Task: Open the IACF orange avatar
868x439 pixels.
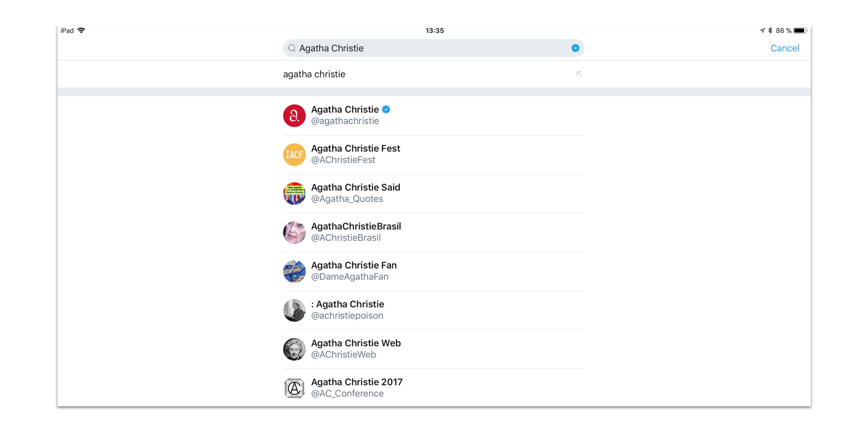Action: [x=294, y=155]
